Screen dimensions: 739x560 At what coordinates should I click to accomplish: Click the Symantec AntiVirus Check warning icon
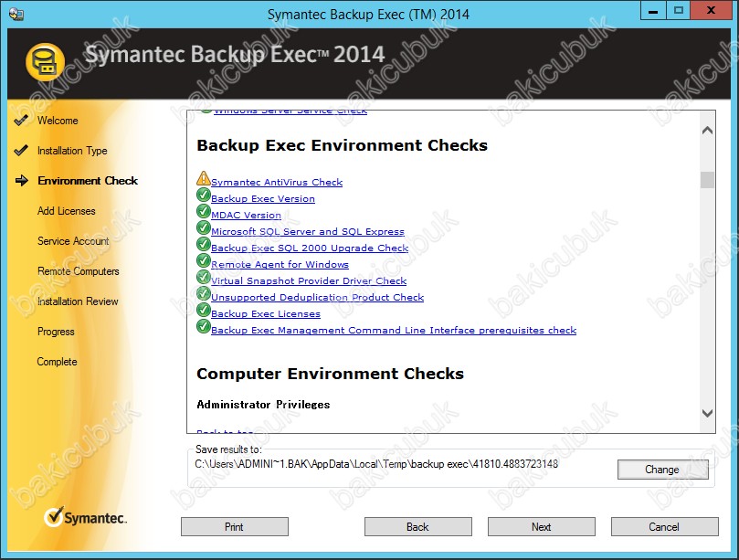tap(203, 178)
